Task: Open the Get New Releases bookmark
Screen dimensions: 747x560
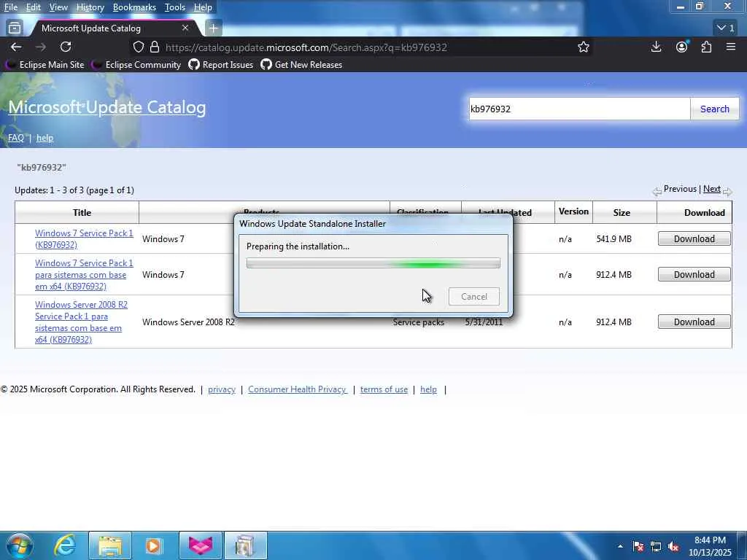Action: click(301, 65)
